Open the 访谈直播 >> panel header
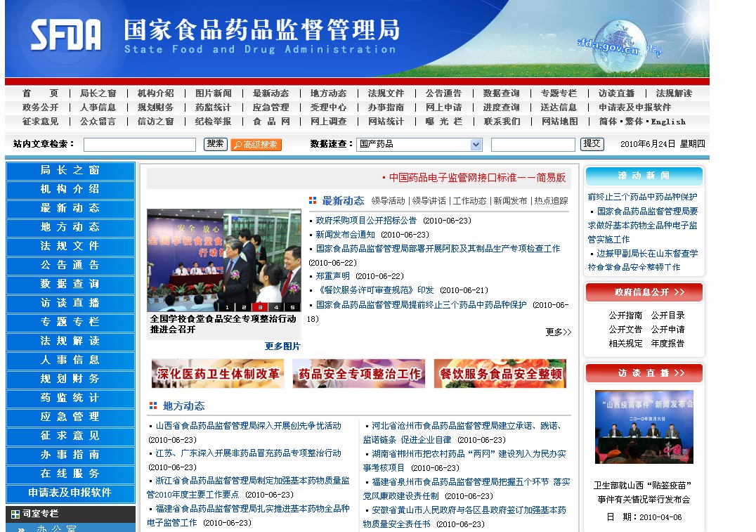The width and height of the screenshot is (756, 532). coord(644,373)
